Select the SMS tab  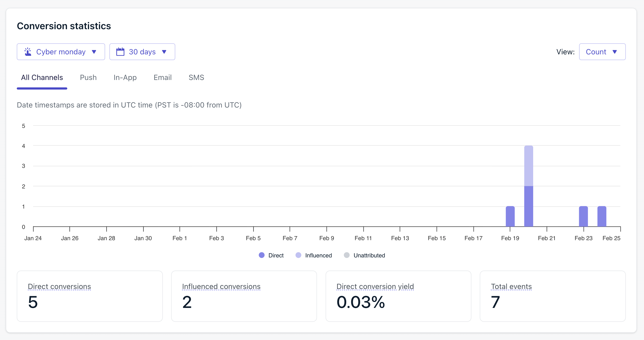196,78
